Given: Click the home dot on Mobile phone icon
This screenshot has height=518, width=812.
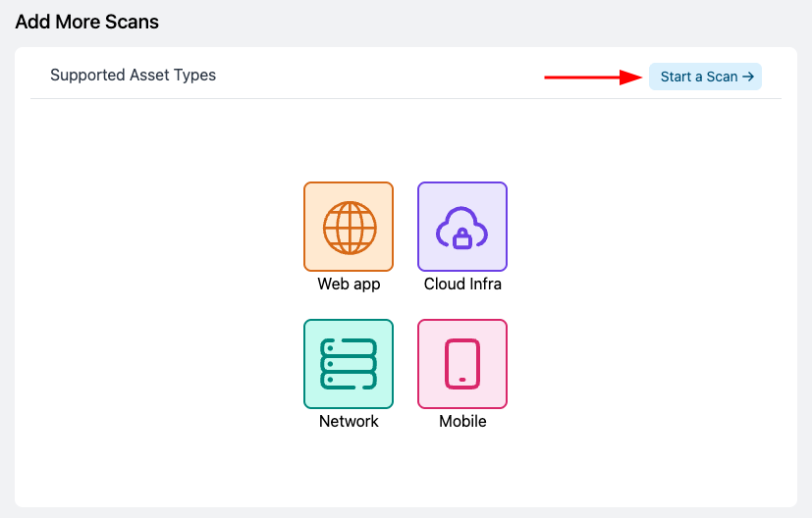Looking at the screenshot, I should [462, 380].
